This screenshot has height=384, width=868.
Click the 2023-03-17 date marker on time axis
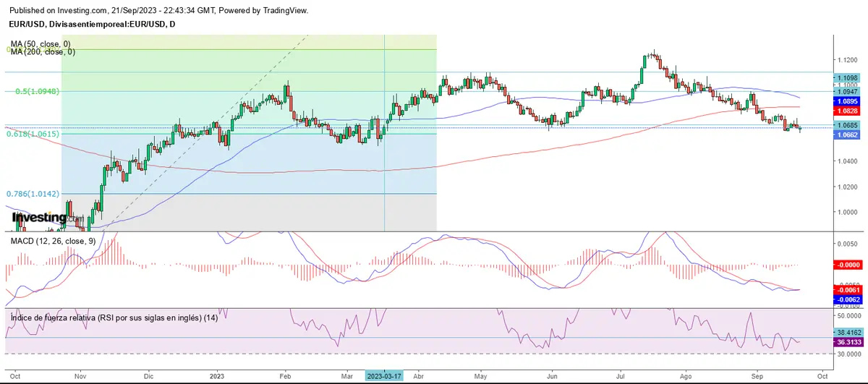[x=384, y=377]
